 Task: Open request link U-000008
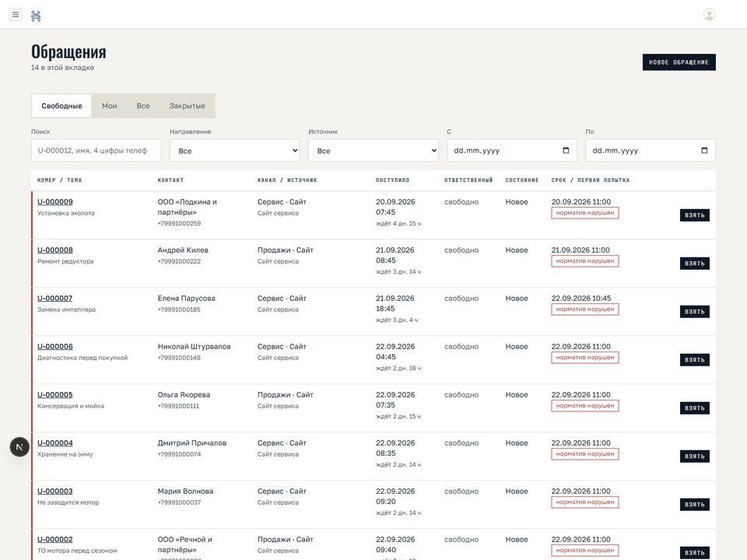pos(55,250)
